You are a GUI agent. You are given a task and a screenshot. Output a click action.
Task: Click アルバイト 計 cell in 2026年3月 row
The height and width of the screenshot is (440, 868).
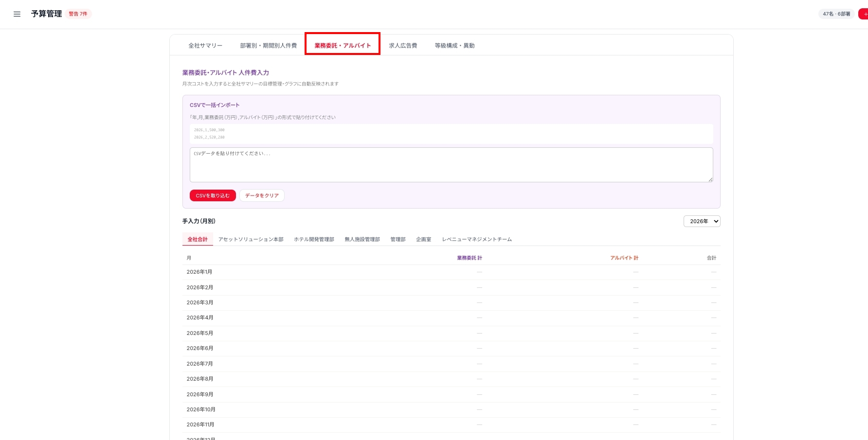point(635,303)
